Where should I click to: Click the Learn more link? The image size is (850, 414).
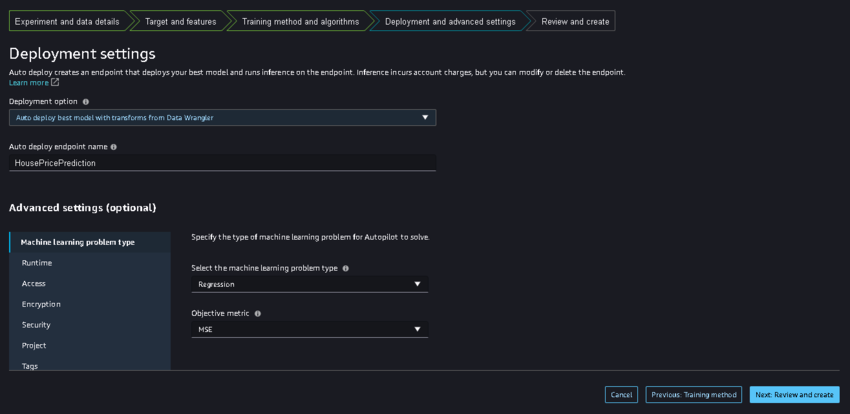[x=29, y=83]
